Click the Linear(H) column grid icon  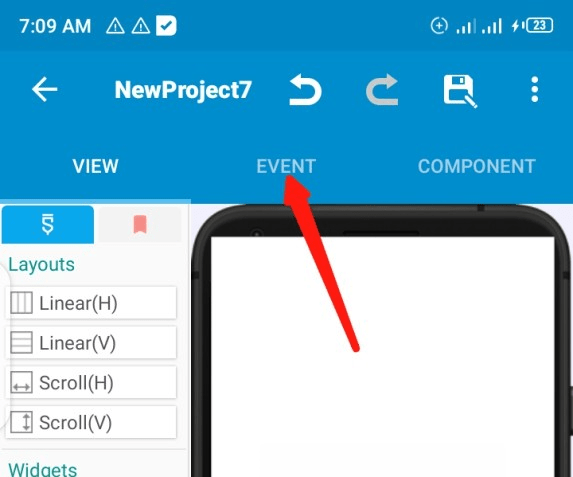point(22,303)
